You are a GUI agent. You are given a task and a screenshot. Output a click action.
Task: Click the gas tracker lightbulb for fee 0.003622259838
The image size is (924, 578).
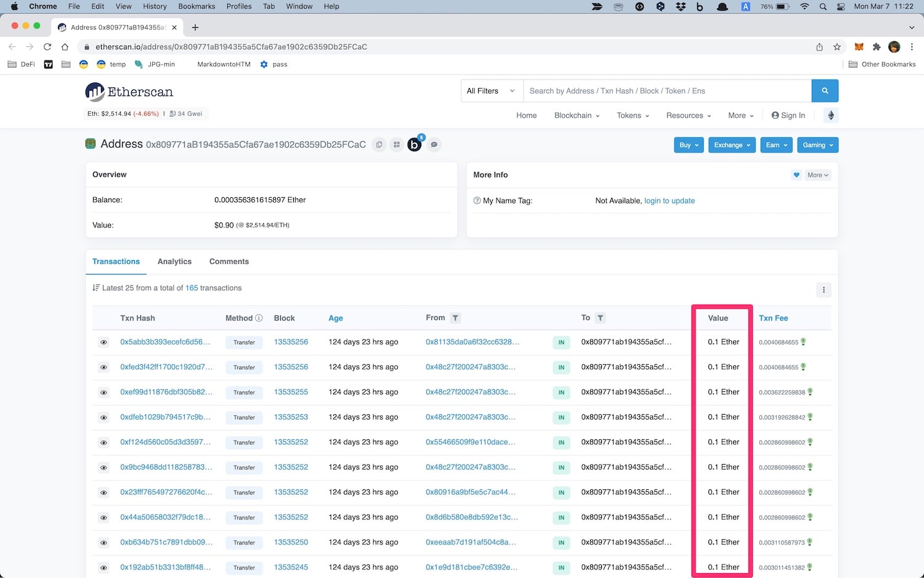click(810, 392)
